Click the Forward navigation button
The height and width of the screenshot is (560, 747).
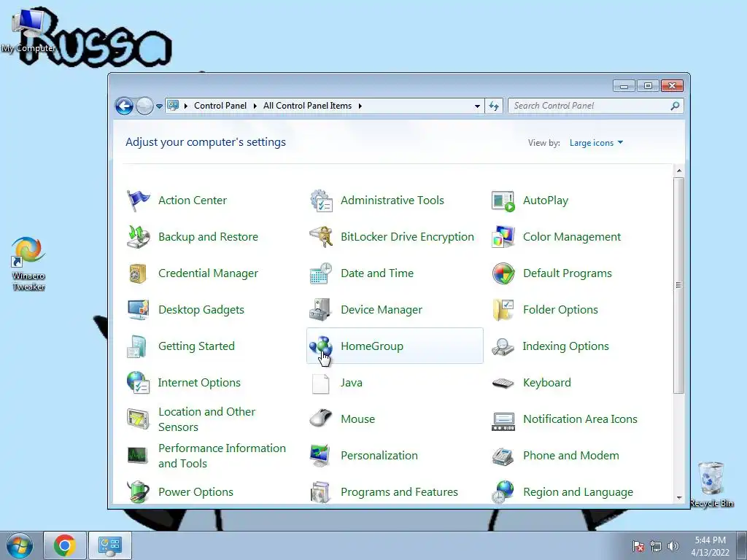click(x=144, y=106)
